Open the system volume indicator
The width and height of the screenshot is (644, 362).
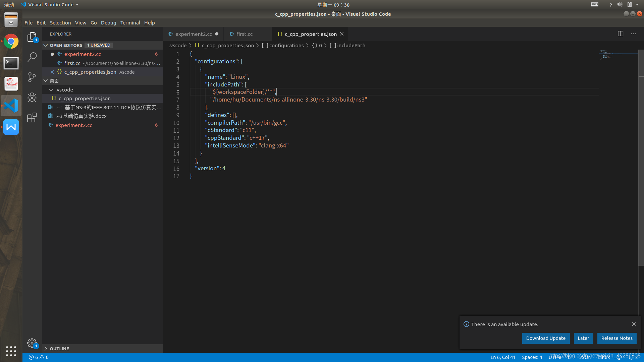coord(620,5)
